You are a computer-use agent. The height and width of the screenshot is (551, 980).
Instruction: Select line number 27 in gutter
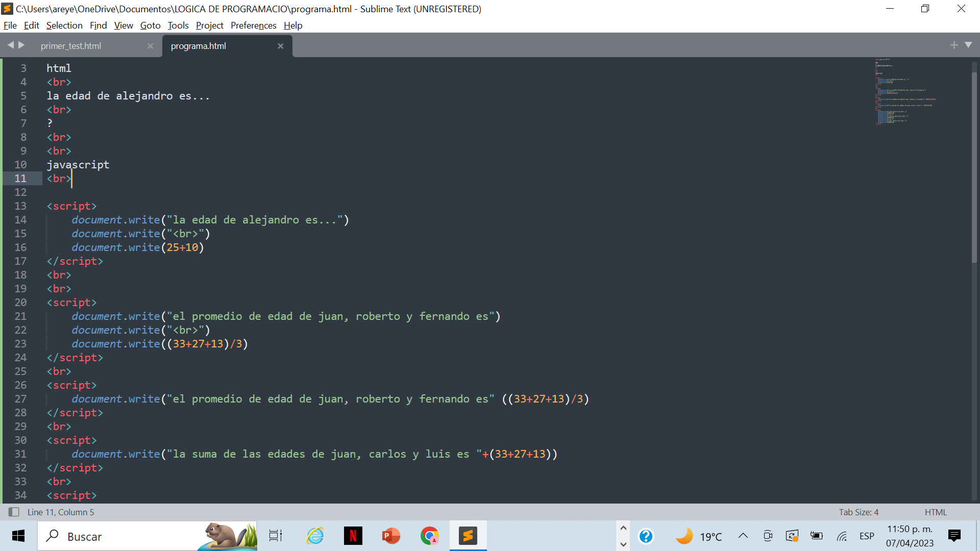(20, 399)
